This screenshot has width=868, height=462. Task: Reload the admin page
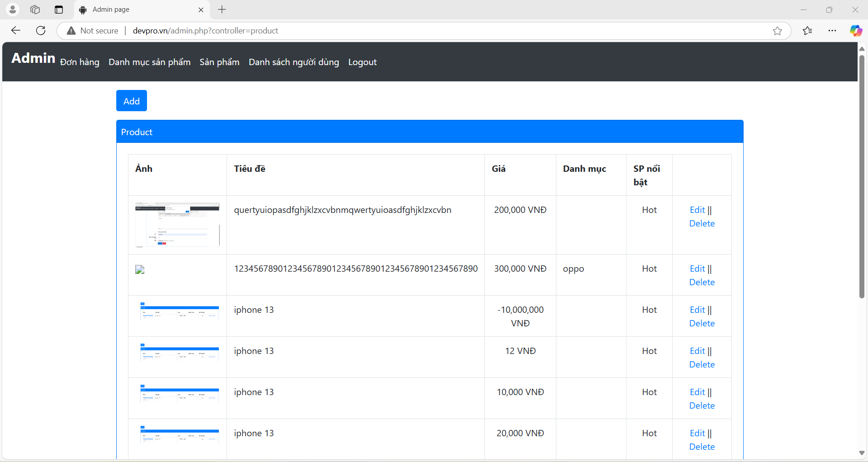(41, 31)
